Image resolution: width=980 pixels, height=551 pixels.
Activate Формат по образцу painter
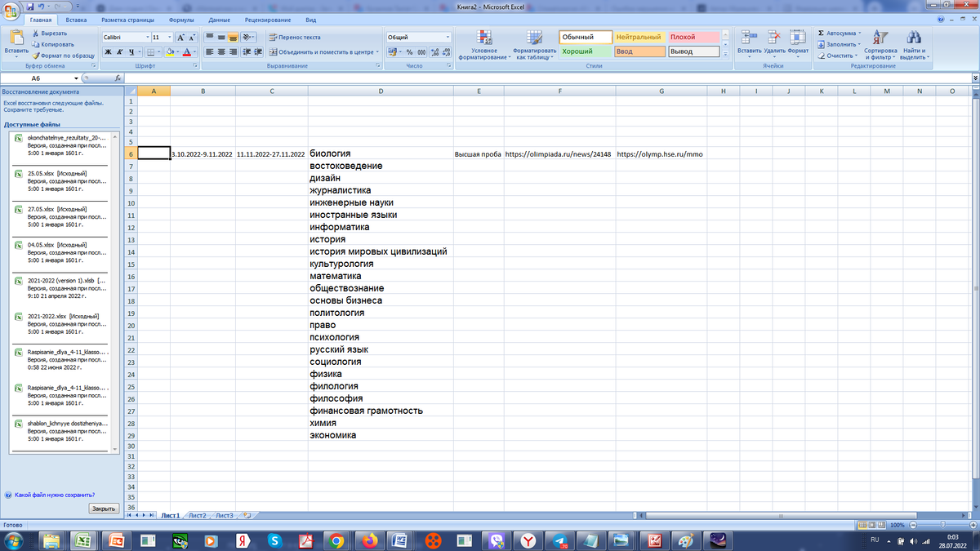coord(62,55)
